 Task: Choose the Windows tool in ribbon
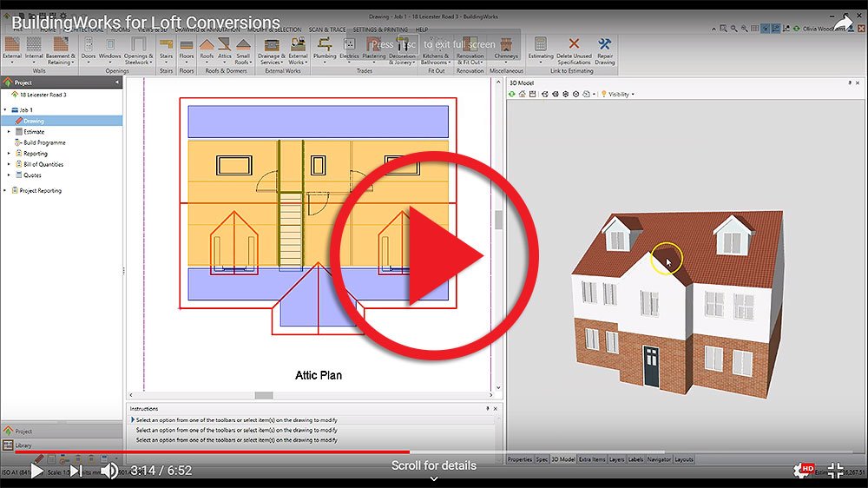[109, 49]
